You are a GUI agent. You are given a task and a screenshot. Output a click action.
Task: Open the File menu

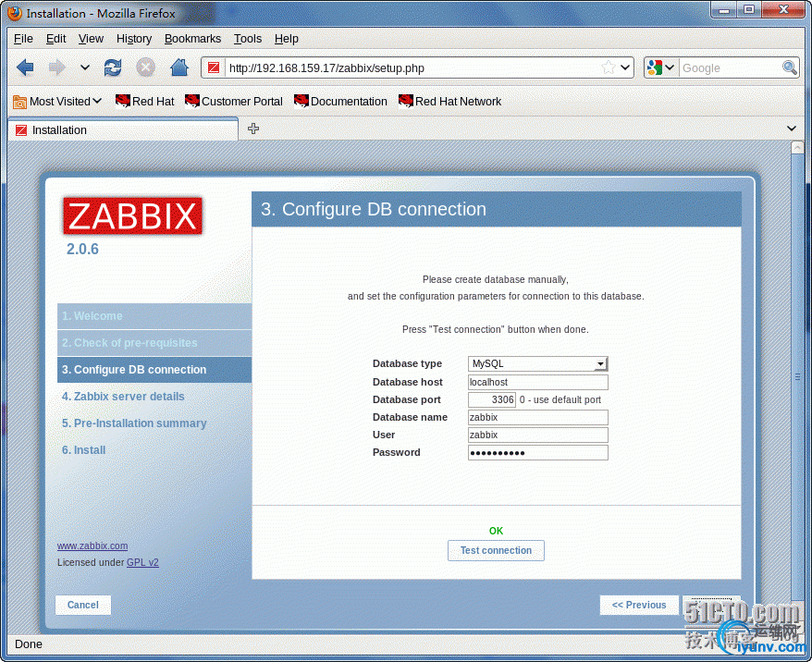click(23, 39)
